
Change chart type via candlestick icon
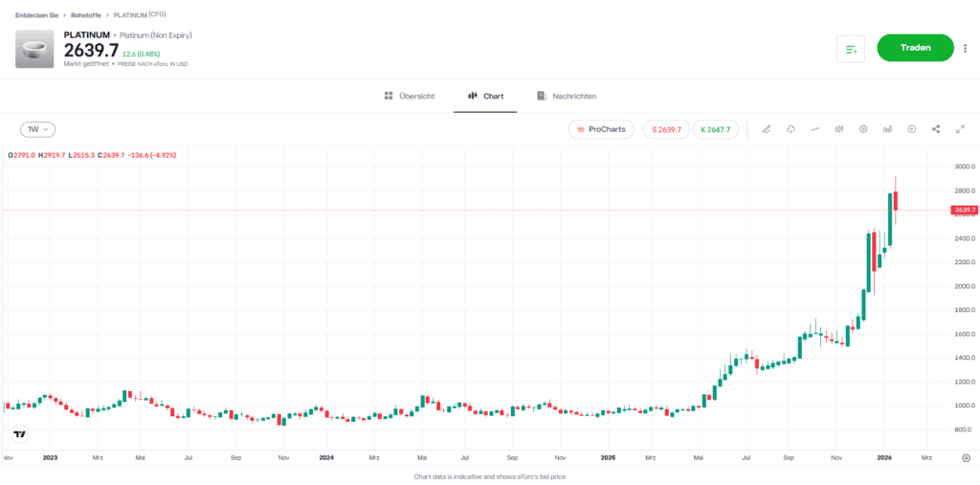point(839,129)
